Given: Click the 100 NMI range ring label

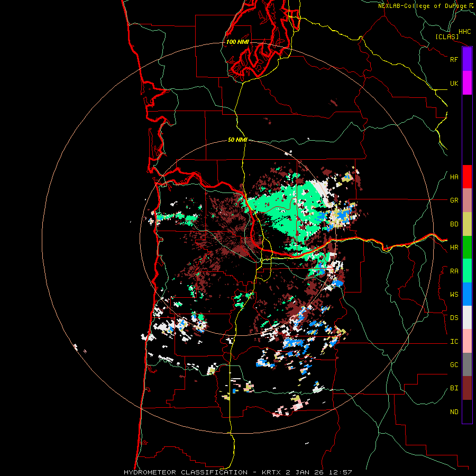Looking at the screenshot, I should point(237,42).
